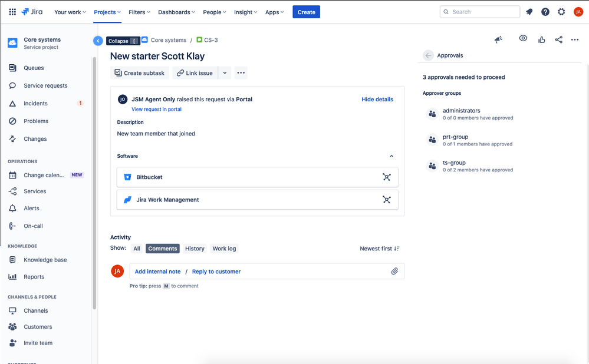Change sort order from Newest first
Image resolution: width=589 pixels, height=364 pixels.
(379, 249)
